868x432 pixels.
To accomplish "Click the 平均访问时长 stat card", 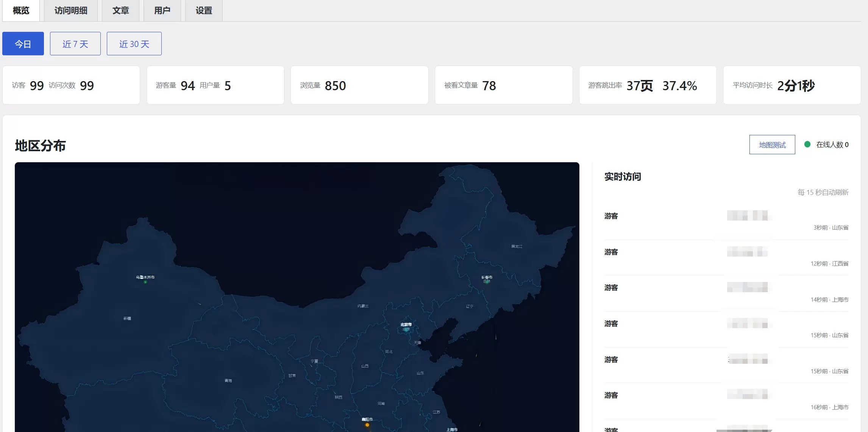I will tap(792, 85).
